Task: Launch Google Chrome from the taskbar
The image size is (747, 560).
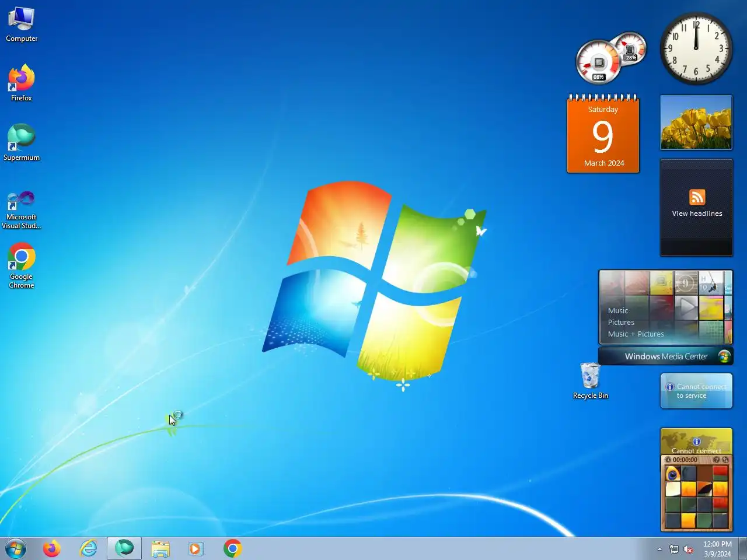Action: [232, 549]
